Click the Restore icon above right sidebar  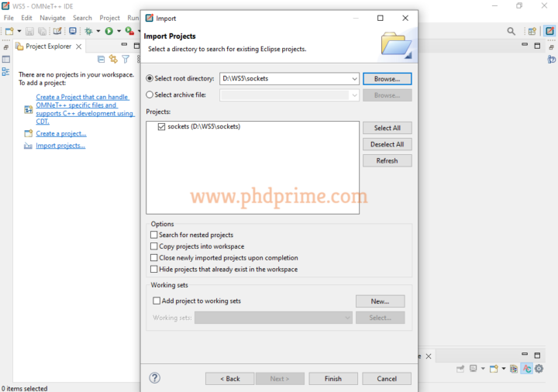pos(552,47)
